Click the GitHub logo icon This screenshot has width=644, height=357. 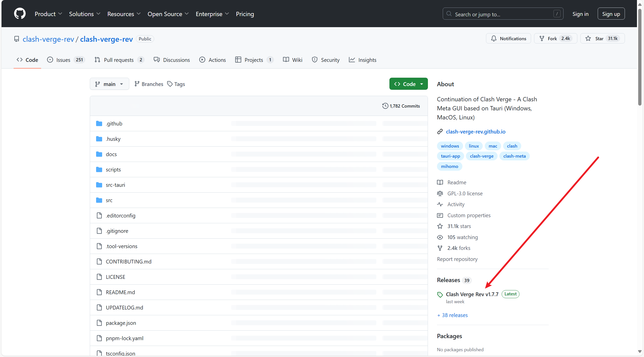pyautogui.click(x=20, y=14)
